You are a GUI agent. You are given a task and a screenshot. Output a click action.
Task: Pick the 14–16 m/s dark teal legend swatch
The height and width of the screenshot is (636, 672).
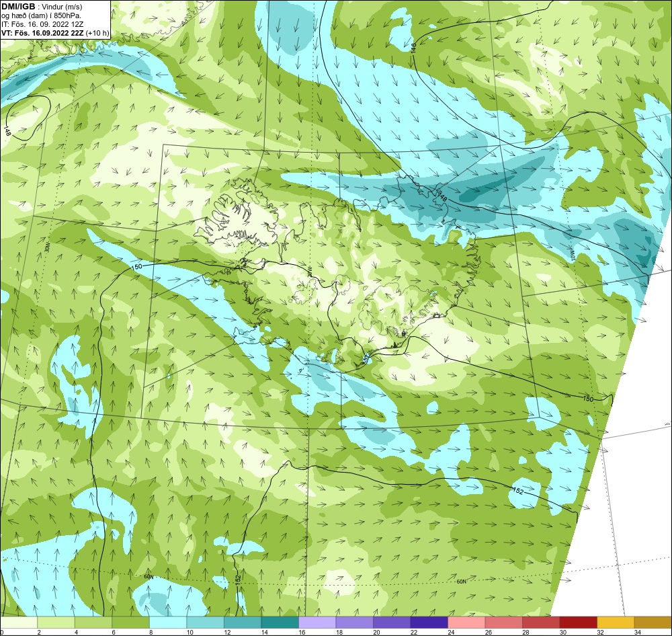click(280, 622)
